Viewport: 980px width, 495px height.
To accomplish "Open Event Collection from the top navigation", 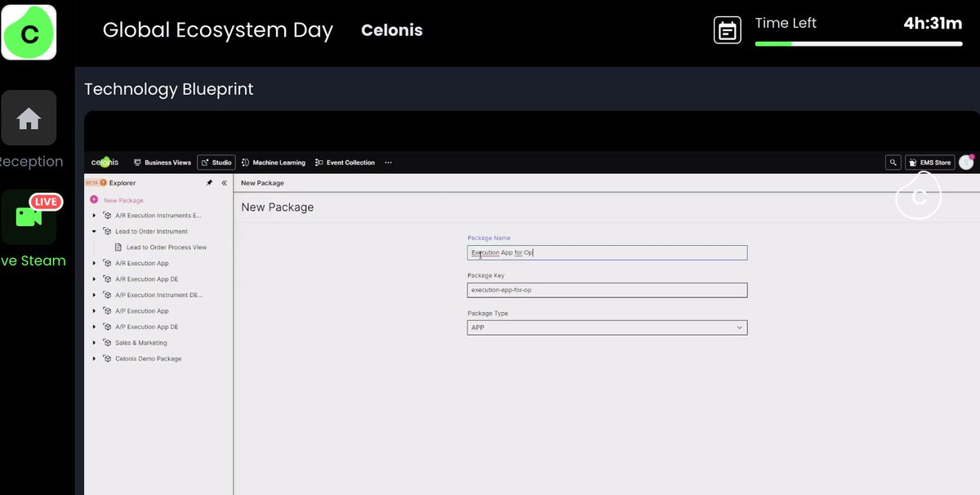I will coord(345,162).
